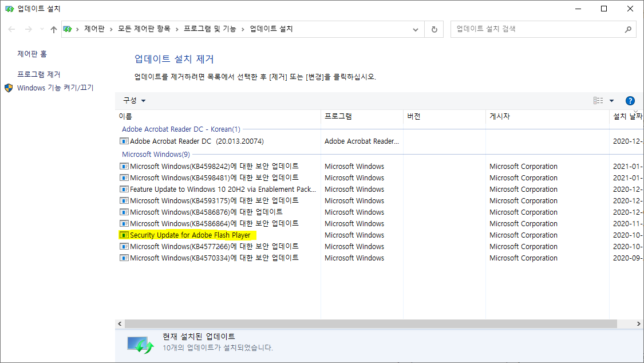Click the search magnifier icon
Viewport: 644px width, 363px height.
[628, 29]
